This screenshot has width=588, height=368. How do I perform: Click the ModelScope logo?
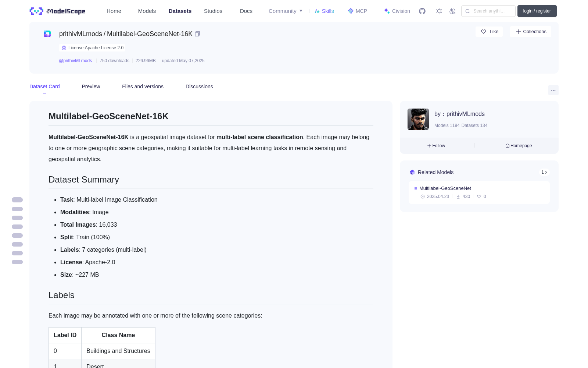tap(57, 11)
